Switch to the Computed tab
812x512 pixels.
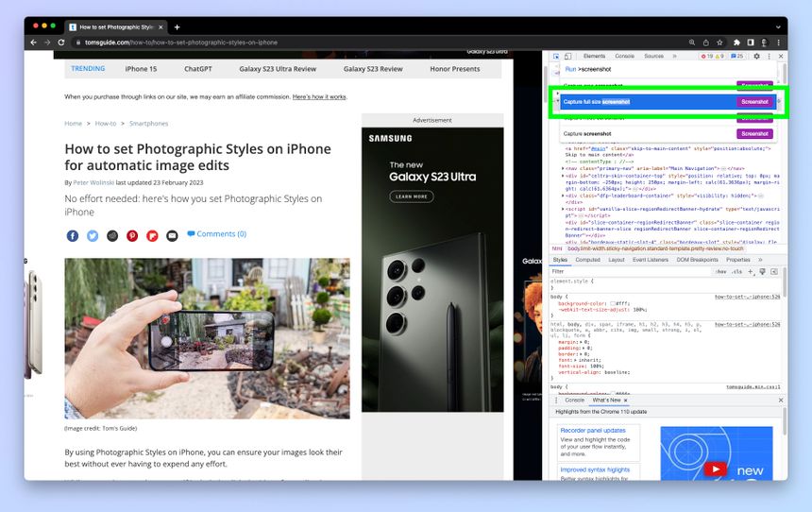tap(587, 259)
